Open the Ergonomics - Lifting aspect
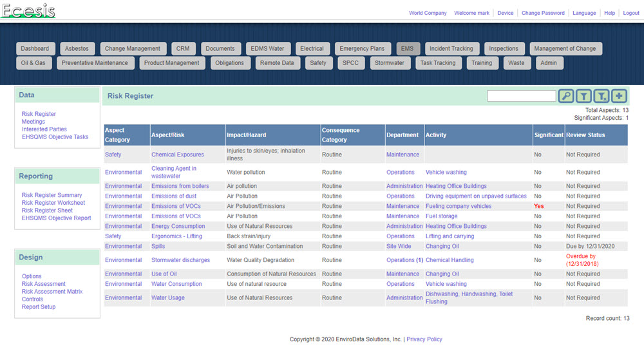 pos(176,236)
